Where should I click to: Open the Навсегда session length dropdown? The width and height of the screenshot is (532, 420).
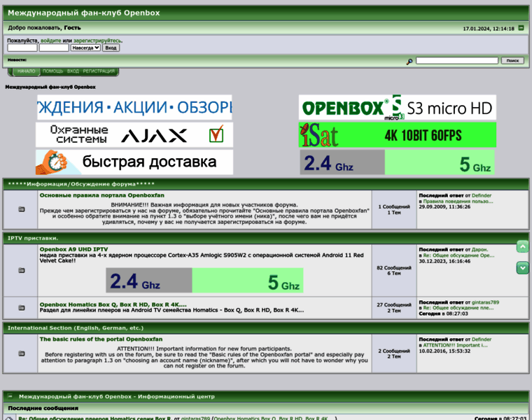click(x=85, y=48)
